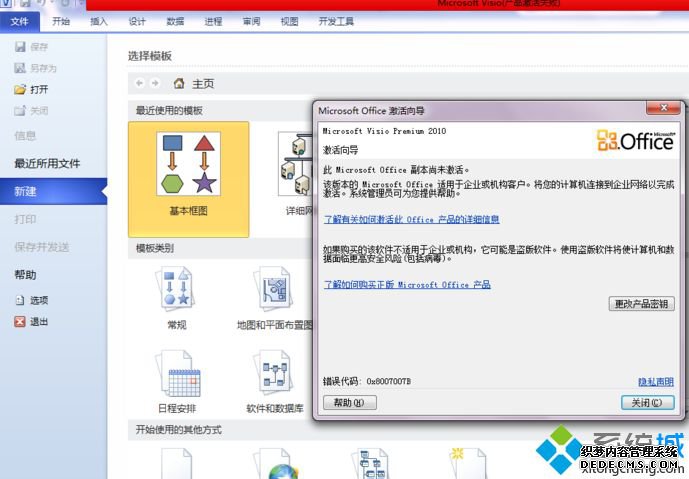
Task: Select 保存并发送 in the sidebar
Action: (42, 247)
